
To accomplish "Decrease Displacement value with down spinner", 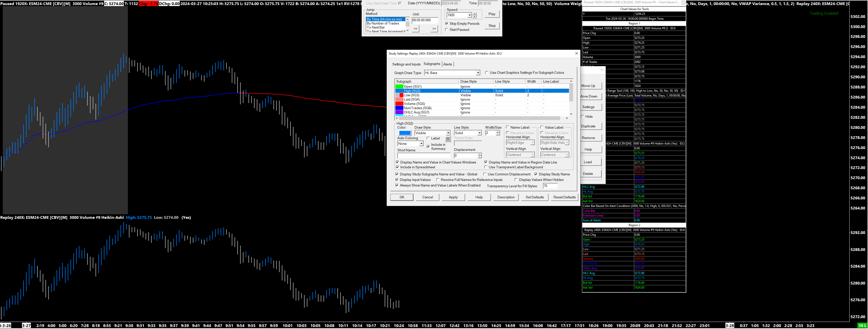I will click(479, 157).
